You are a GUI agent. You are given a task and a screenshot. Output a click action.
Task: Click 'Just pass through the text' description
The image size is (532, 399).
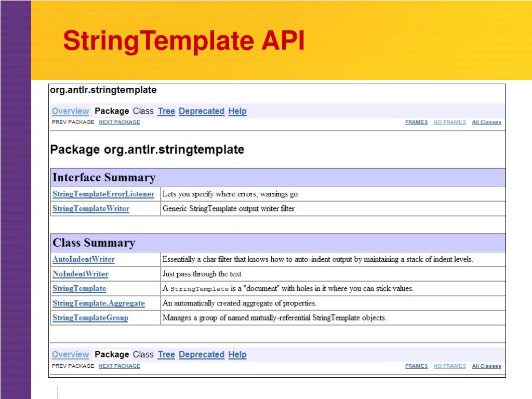pyautogui.click(x=202, y=274)
